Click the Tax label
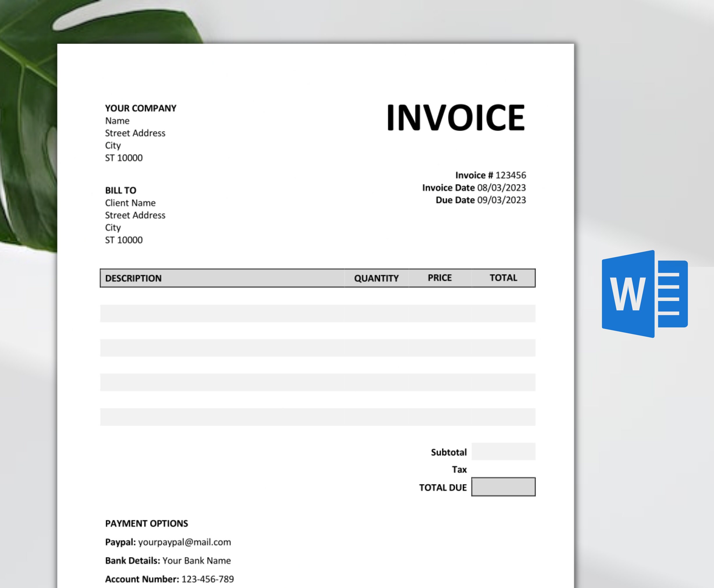The image size is (714, 588). pyautogui.click(x=459, y=470)
